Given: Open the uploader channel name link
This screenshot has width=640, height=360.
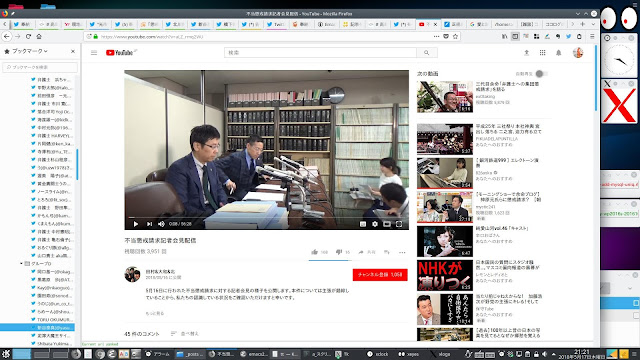Looking at the screenshot, I should tap(160, 271).
